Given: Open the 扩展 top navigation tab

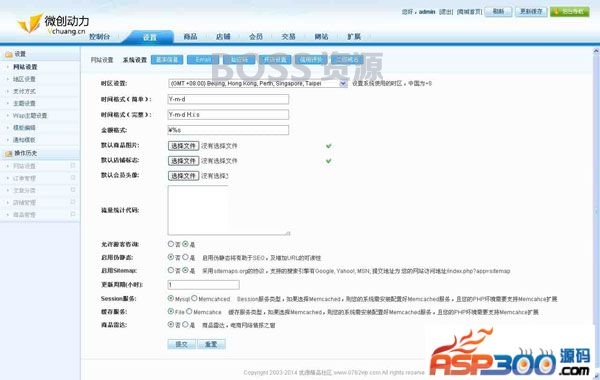Looking at the screenshot, I should 354,37.
